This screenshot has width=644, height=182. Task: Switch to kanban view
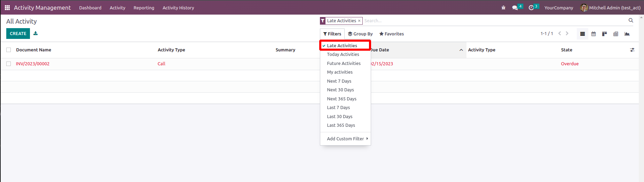pos(605,34)
